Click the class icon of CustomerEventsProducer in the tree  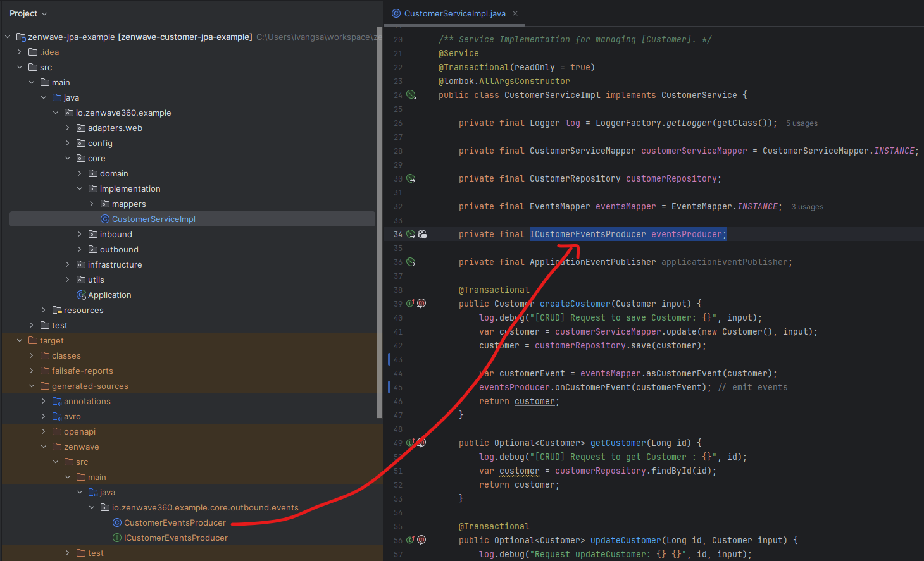(117, 522)
